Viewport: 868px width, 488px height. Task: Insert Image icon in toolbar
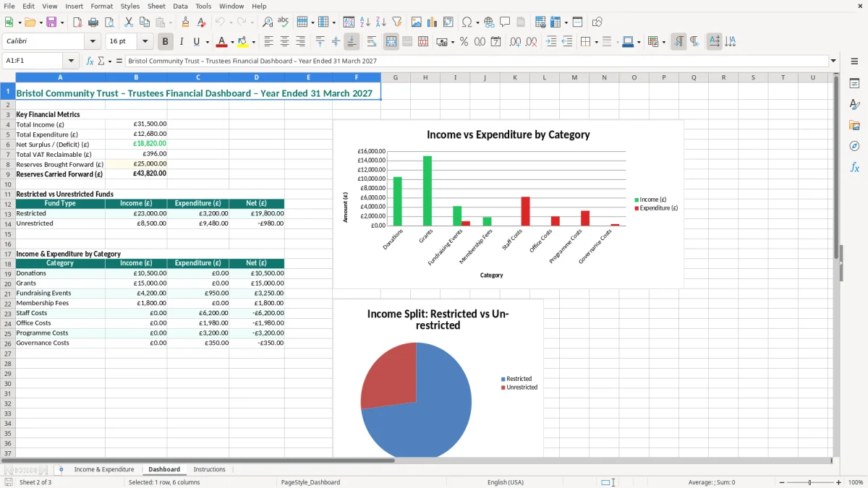click(x=417, y=22)
